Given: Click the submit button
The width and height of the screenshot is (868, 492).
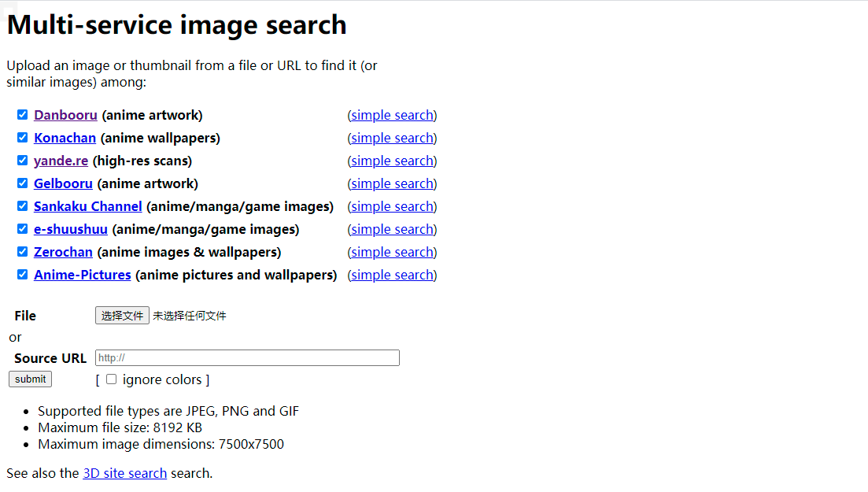Looking at the screenshot, I should click(31, 379).
